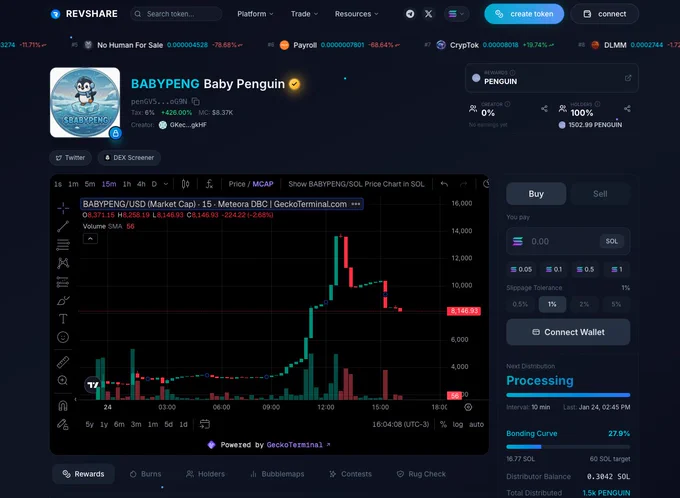Image resolution: width=680 pixels, height=498 pixels.
Task: Switch to the Buy tab
Action: pyautogui.click(x=536, y=194)
